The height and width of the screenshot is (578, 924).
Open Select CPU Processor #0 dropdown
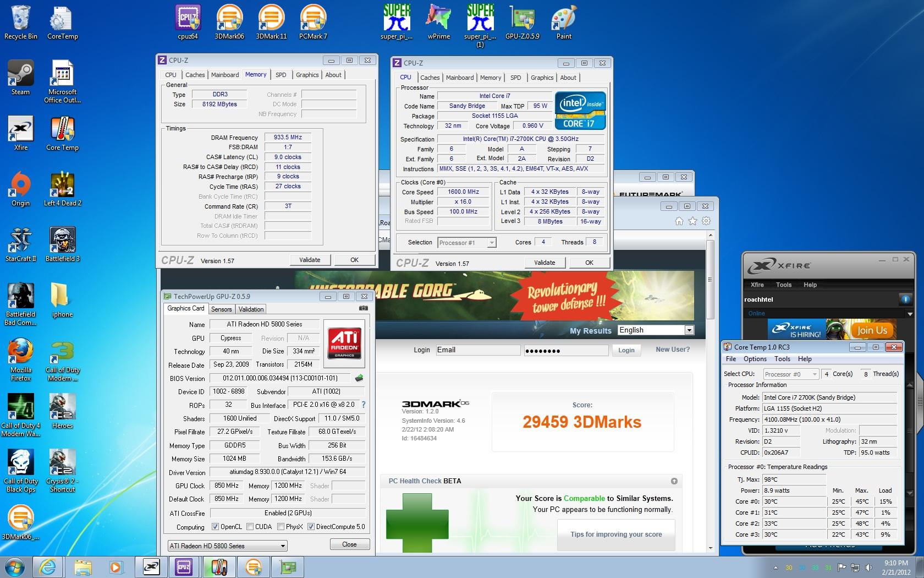click(791, 374)
